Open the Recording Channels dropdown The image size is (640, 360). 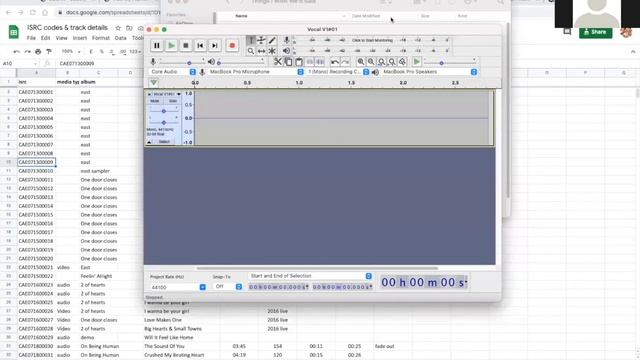[338, 72]
